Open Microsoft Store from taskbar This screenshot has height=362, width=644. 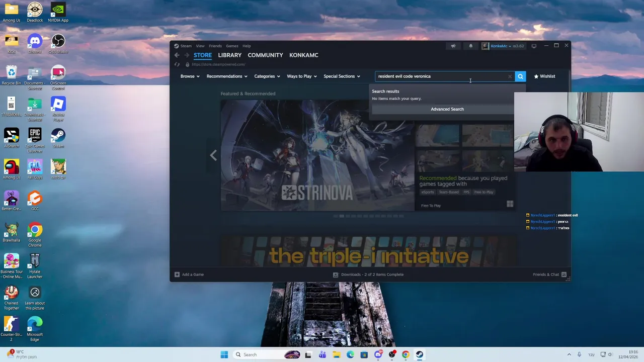tap(364, 354)
